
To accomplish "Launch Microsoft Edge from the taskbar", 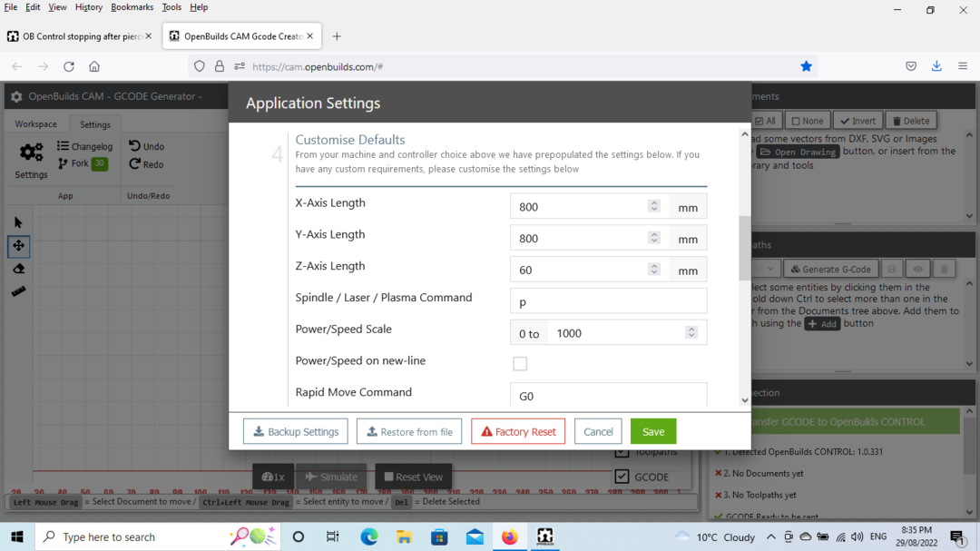I will tap(368, 536).
